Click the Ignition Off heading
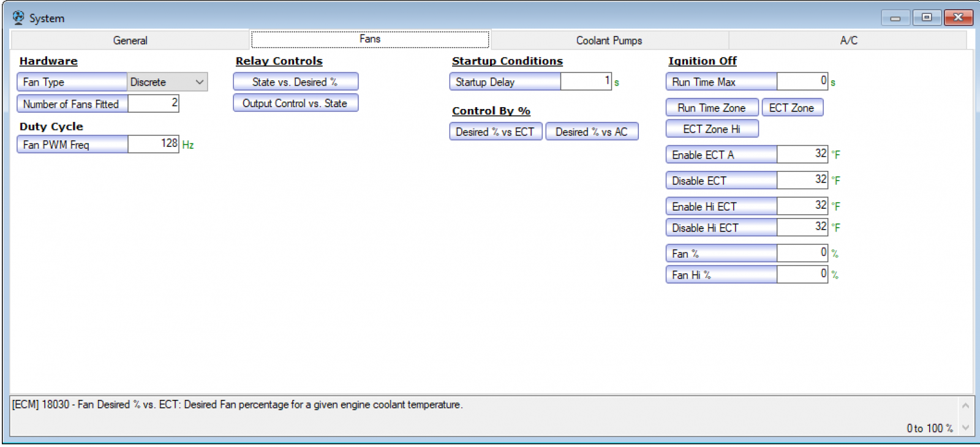 click(x=703, y=61)
